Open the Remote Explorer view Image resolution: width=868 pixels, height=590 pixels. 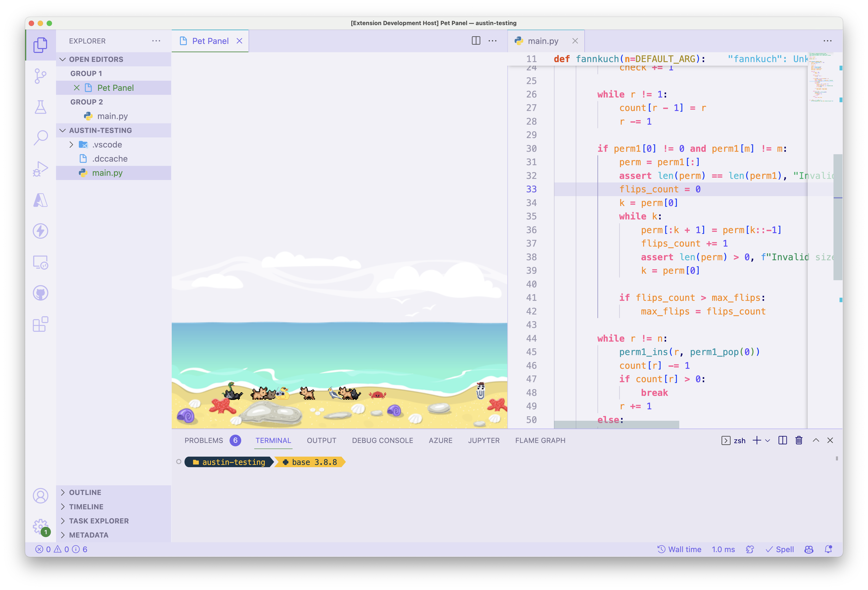point(41,262)
